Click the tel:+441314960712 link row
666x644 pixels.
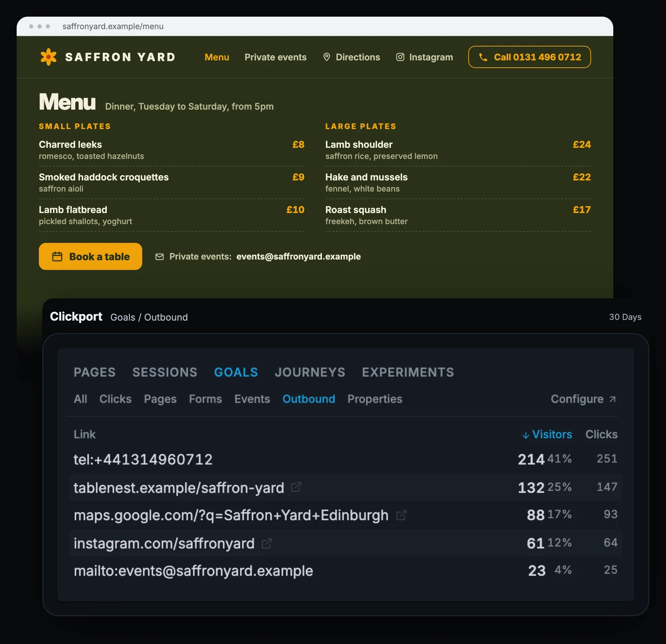[345, 459]
